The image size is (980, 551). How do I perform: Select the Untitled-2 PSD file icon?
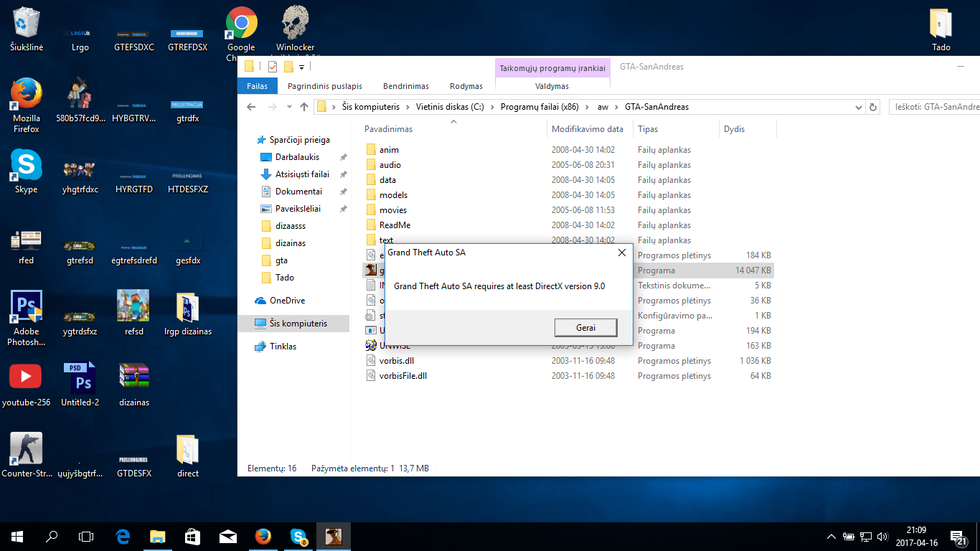point(80,384)
